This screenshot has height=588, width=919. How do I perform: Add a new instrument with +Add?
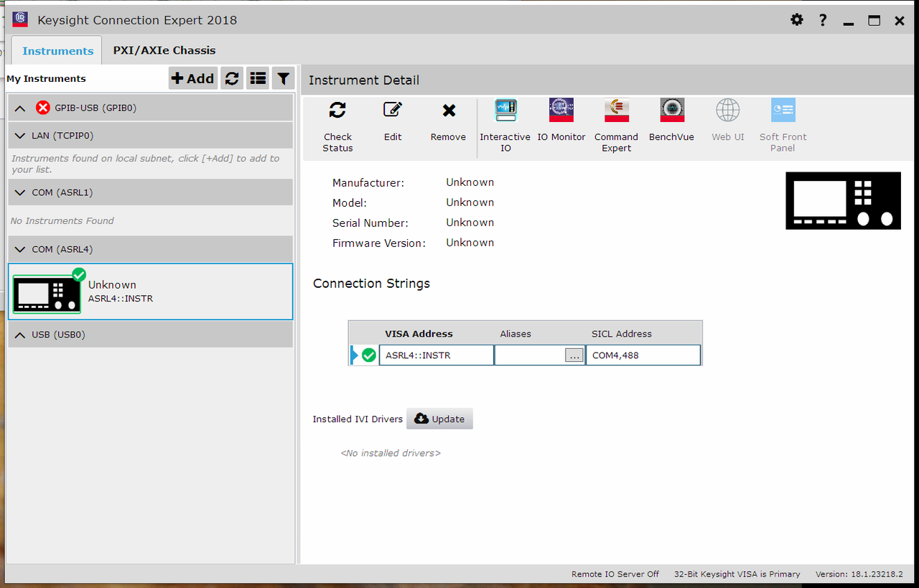(x=192, y=78)
